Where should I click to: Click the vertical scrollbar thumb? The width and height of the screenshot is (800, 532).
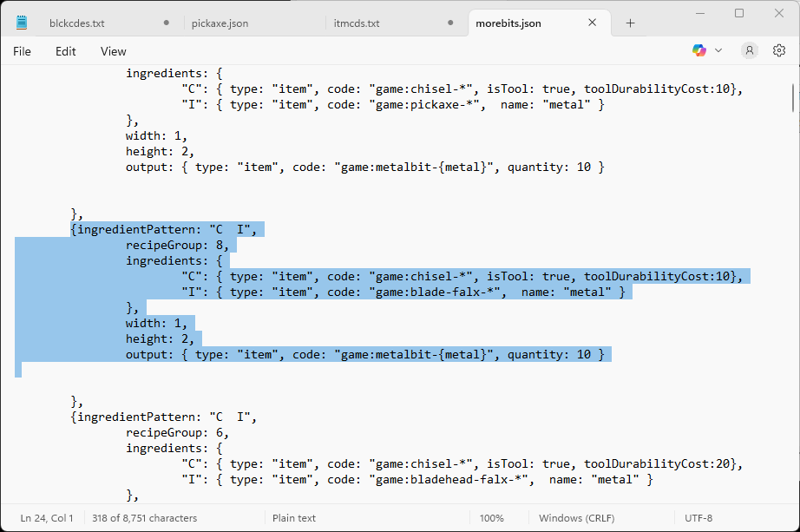(793, 97)
